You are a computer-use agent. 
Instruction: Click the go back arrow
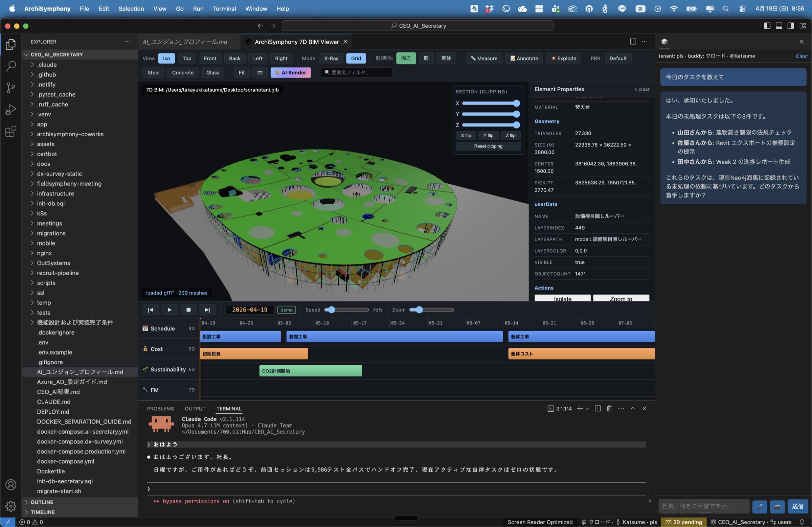[261, 26]
